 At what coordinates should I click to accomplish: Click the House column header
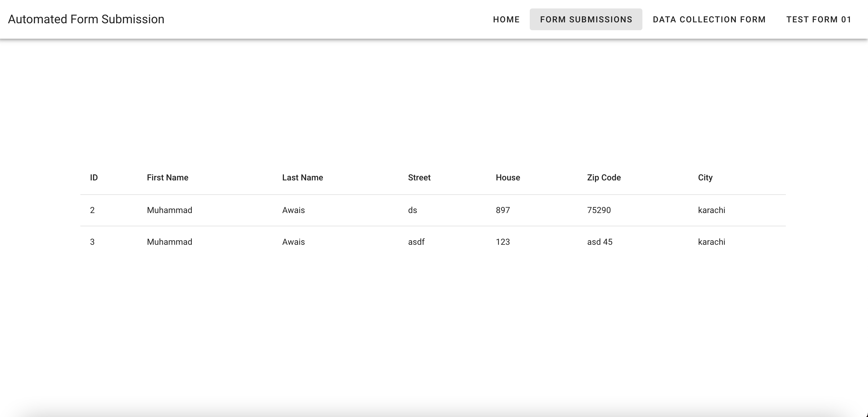(x=507, y=178)
